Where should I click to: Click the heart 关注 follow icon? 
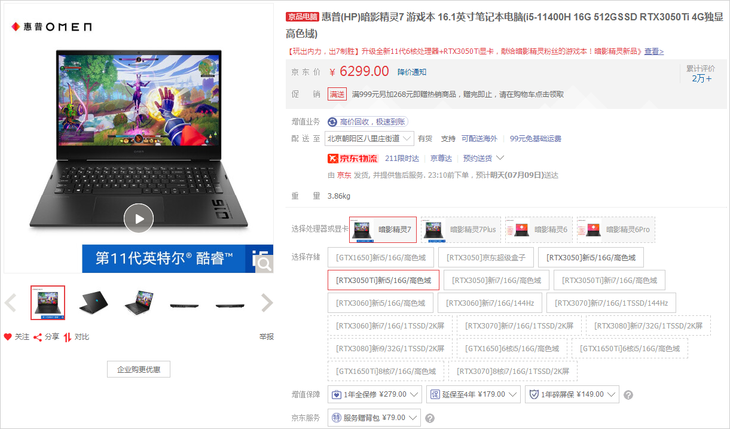pyautogui.click(x=9, y=337)
